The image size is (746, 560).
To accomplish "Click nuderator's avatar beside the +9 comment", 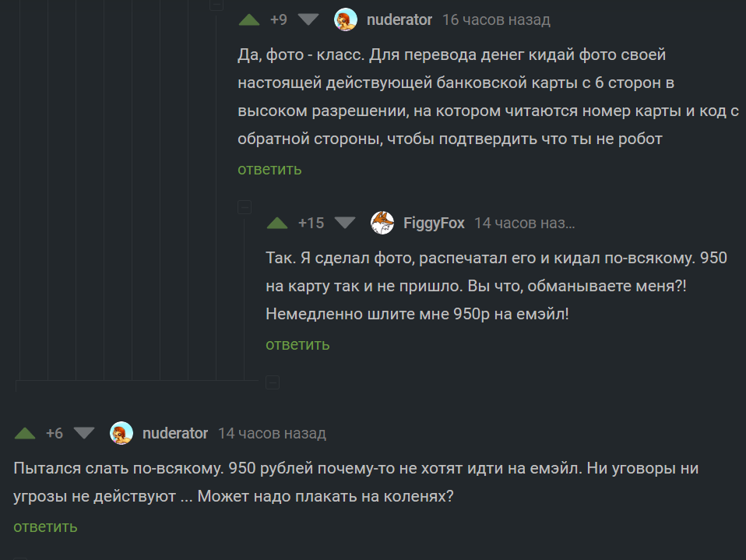I will click(x=346, y=20).
